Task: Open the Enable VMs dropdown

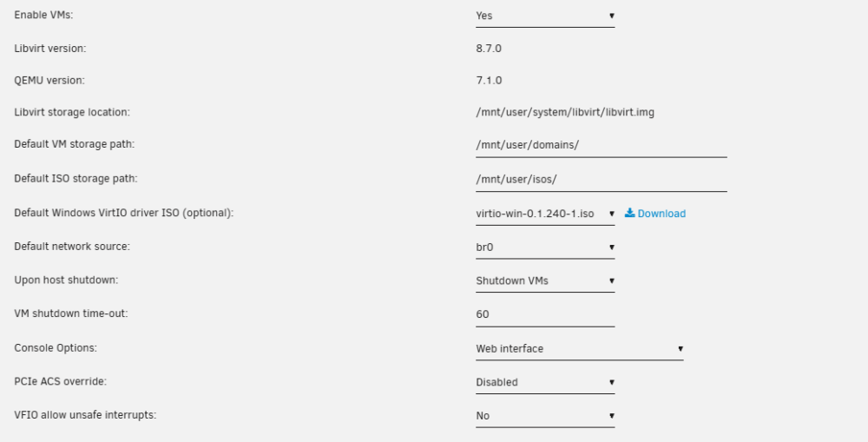Action: 545,16
